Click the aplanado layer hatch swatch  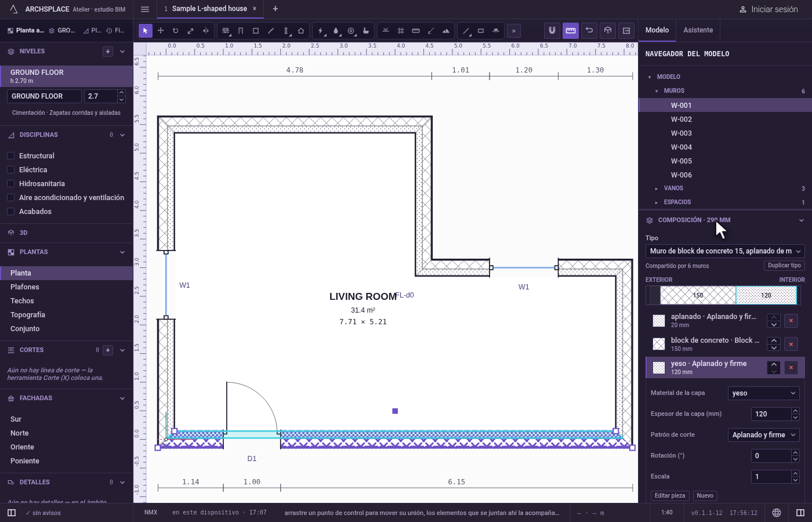[659, 321]
